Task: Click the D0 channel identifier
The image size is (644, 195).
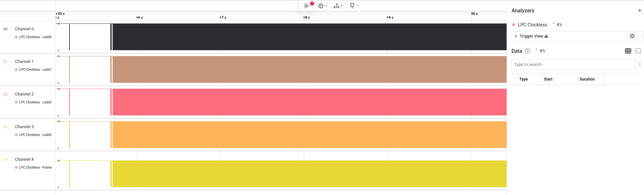Action: coord(5,29)
